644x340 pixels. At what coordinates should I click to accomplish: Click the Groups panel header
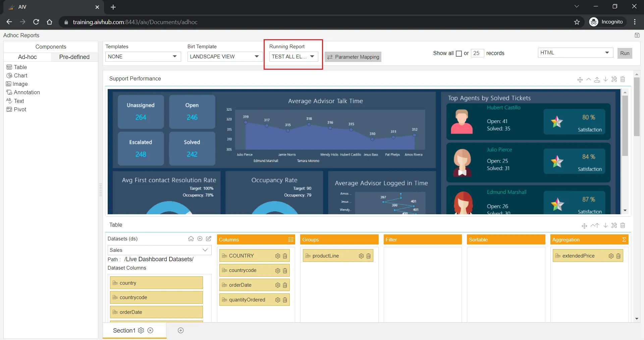point(339,240)
